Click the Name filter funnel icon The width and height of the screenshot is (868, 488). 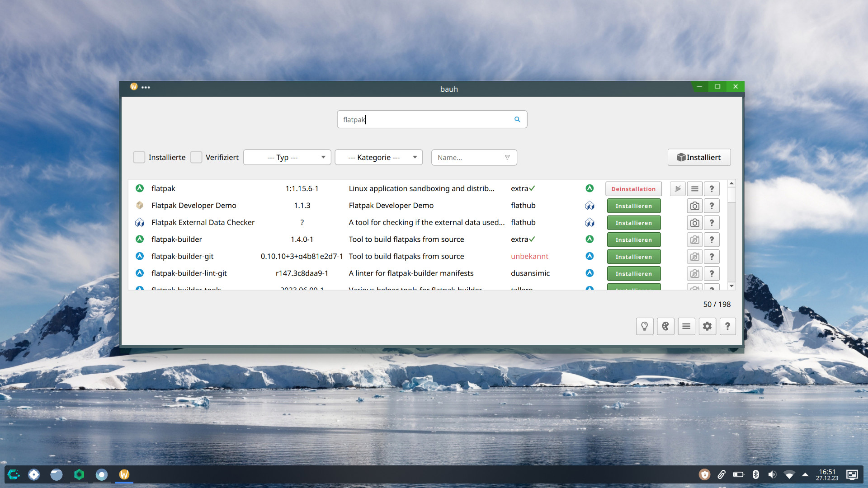tap(507, 158)
